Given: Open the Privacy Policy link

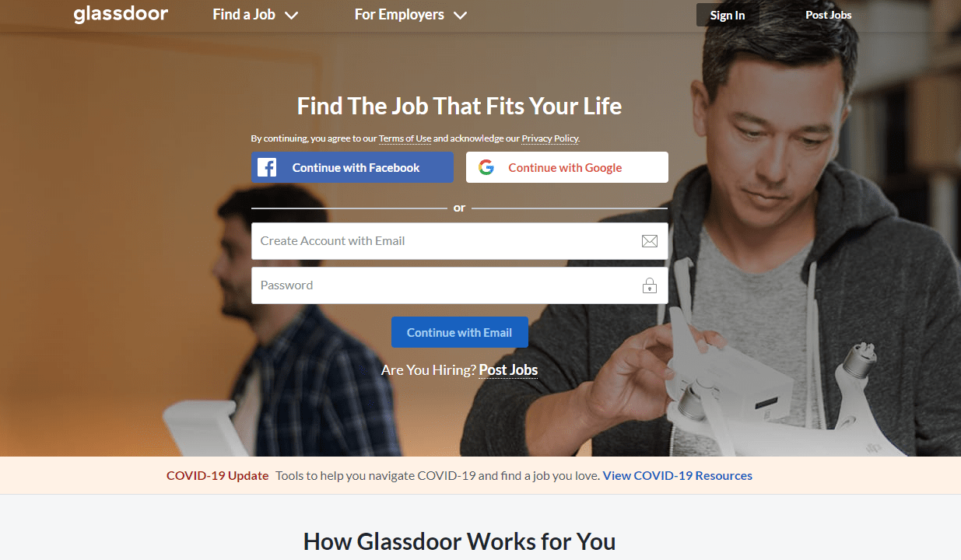Looking at the screenshot, I should pyautogui.click(x=550, y=138).
